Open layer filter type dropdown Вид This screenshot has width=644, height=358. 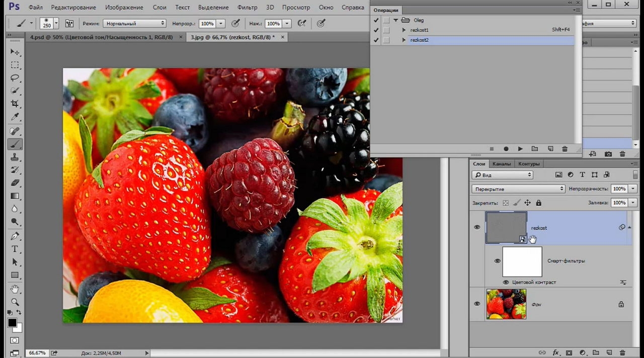[502, 175]
